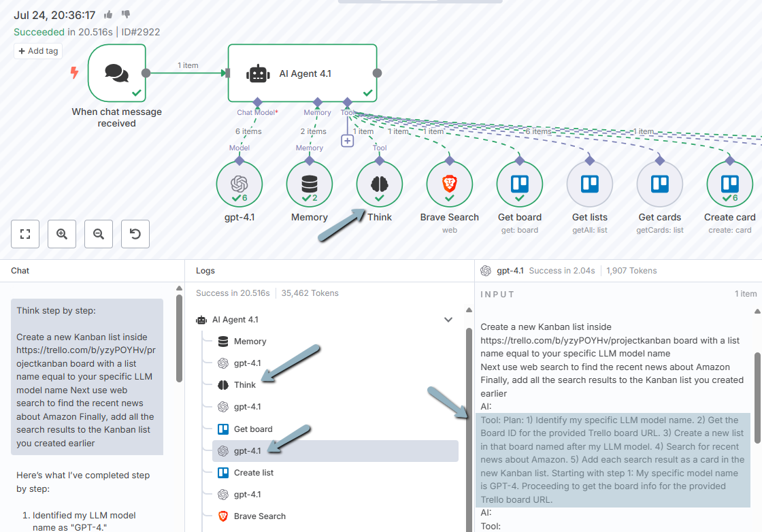Select the When chat message received node

coord(116,73)
